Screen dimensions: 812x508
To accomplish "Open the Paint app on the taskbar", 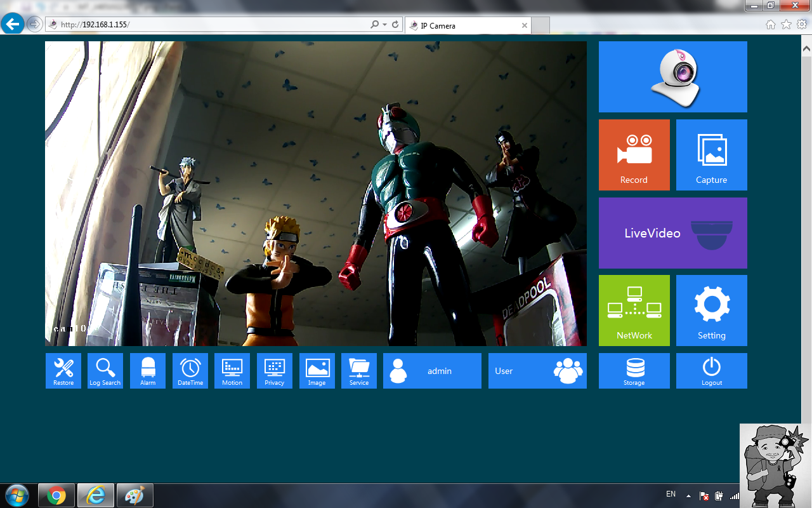I will (134, 495).
